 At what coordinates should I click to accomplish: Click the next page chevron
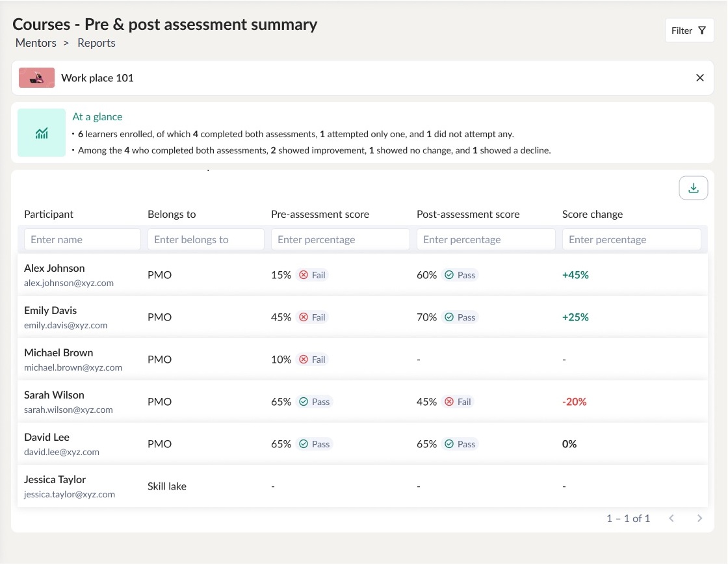coord(699,518)
